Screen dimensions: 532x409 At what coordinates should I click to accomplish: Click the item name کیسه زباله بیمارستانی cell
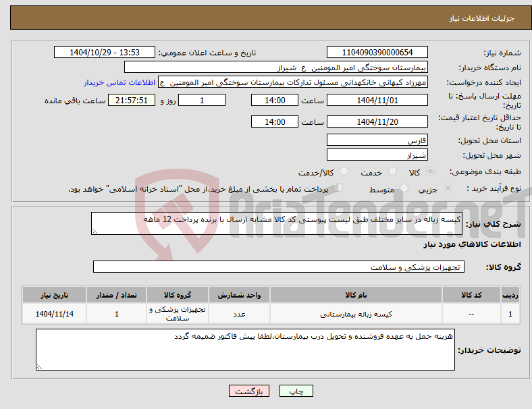[356, 314]
